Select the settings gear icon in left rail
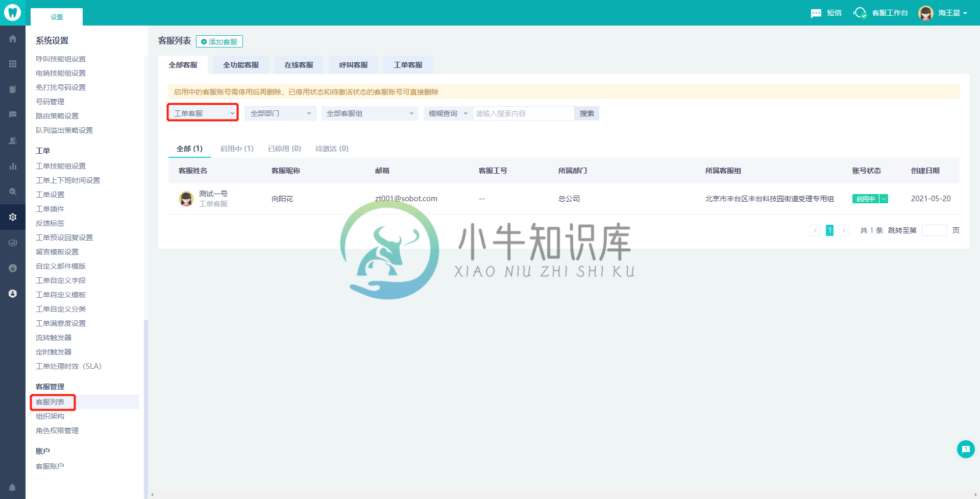 (x=13, y=217)
